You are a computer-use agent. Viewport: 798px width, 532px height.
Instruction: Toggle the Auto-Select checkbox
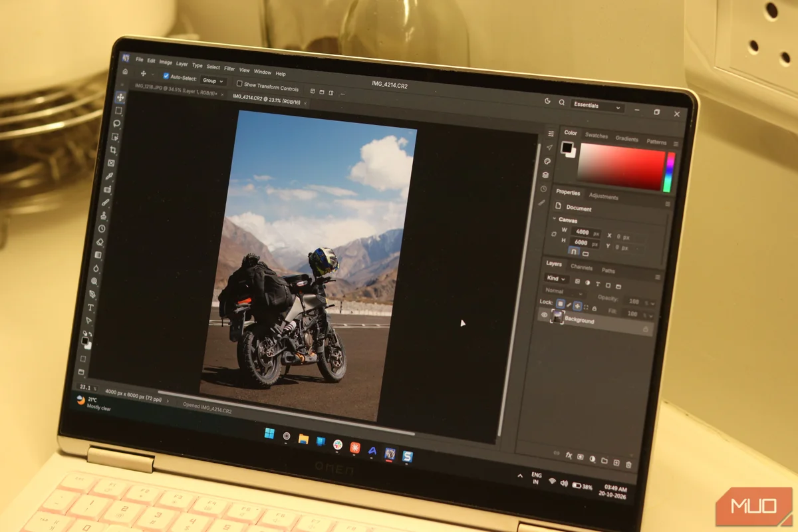click(166, 76)
